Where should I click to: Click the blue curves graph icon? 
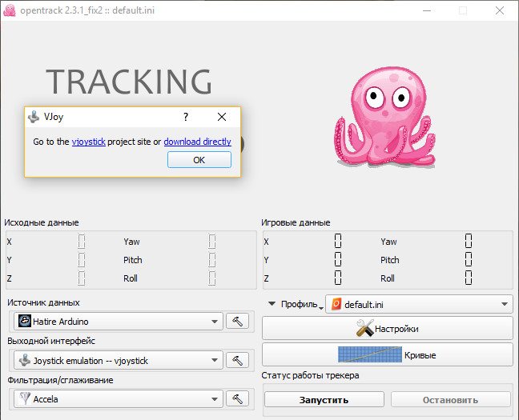click(x=370, y=354)
